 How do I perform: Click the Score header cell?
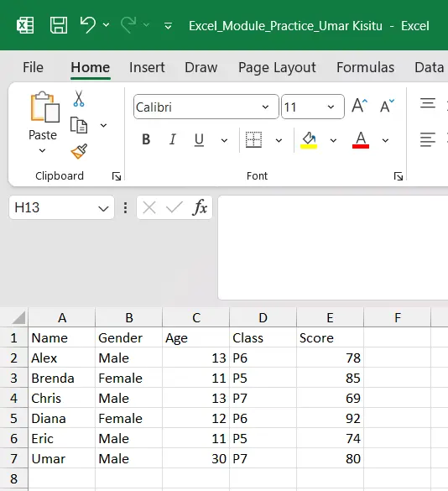pyautogui.click(x=330, y=337)
